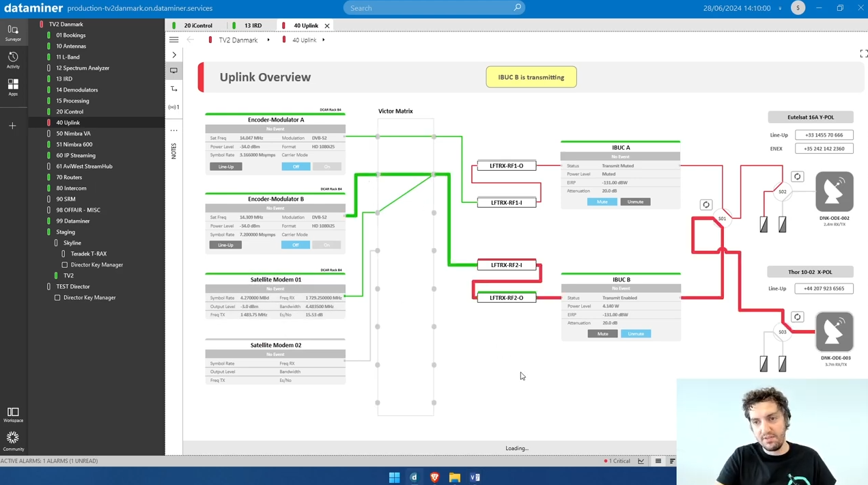868x485 pixels.
Task: Select the TEST Director tree node
Action: (73, 287)
